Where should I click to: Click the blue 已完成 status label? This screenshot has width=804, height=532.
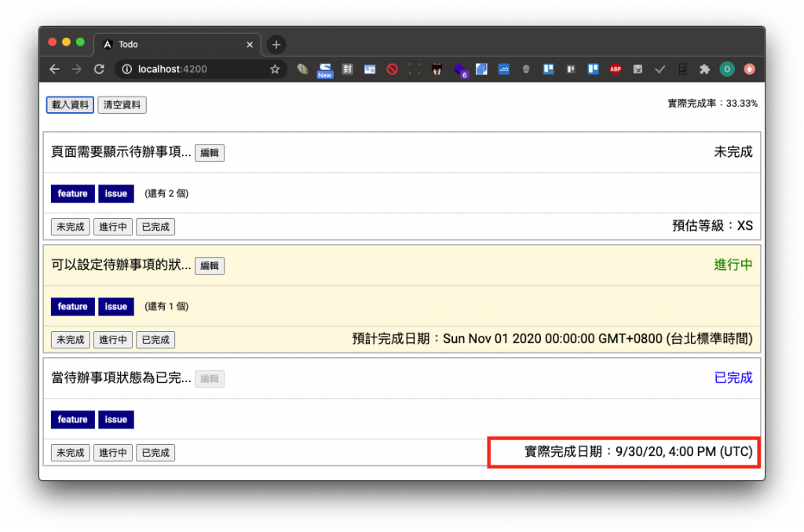click(x=733, y=377)
